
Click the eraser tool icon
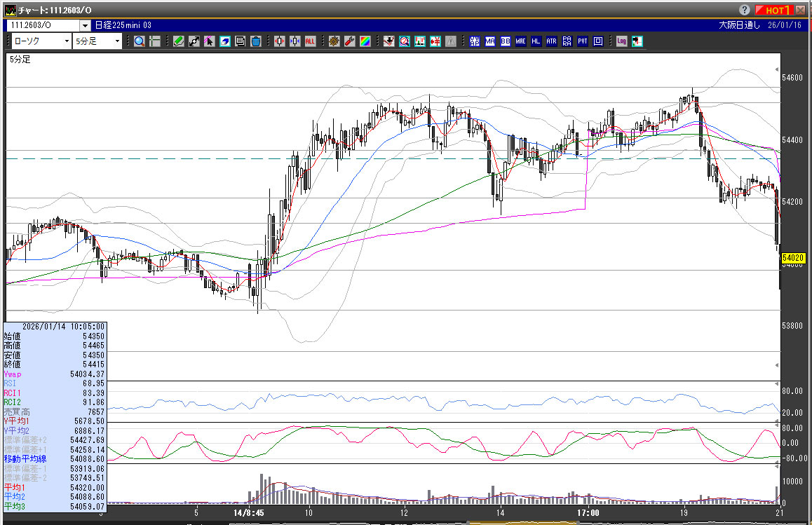(225, 41)
